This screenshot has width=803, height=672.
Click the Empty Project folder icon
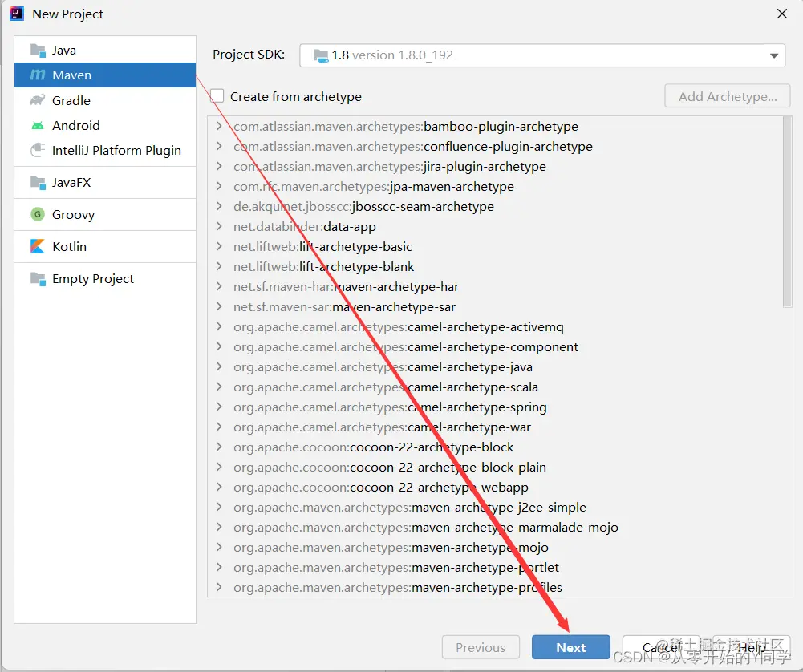pos(38,278)
